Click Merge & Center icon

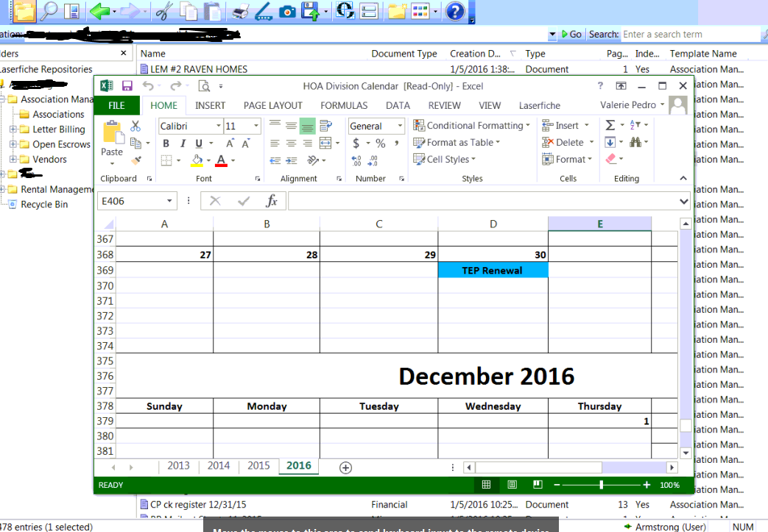click(x=325, y=143)
